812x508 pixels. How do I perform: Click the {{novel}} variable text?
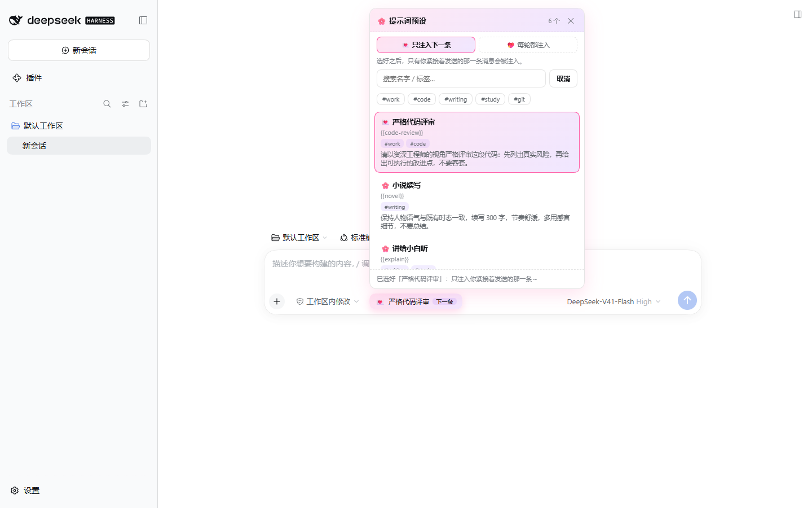click(392, 196)
